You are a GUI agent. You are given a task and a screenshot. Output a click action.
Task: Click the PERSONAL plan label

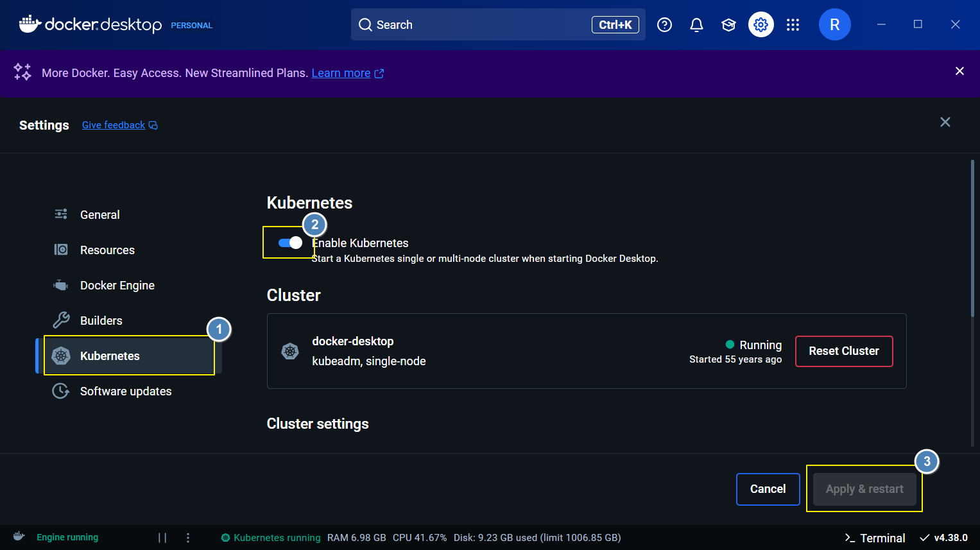[x=191, y=26]
